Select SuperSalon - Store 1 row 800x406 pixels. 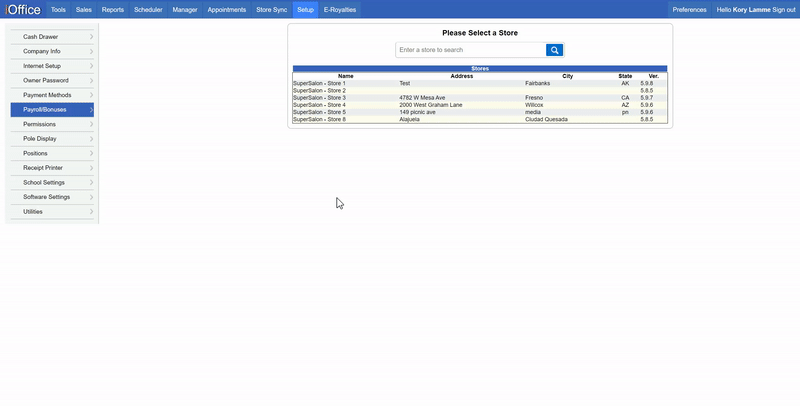point(480,83)
